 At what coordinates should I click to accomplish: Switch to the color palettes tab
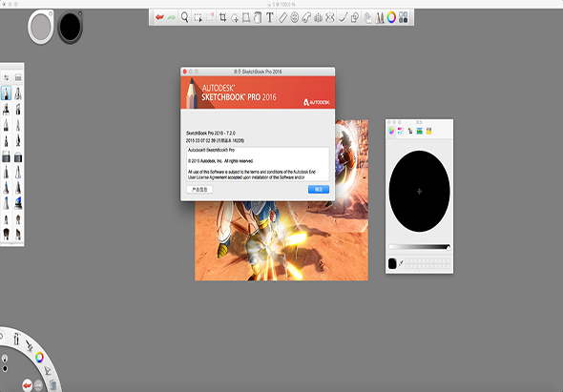(410, 131)
